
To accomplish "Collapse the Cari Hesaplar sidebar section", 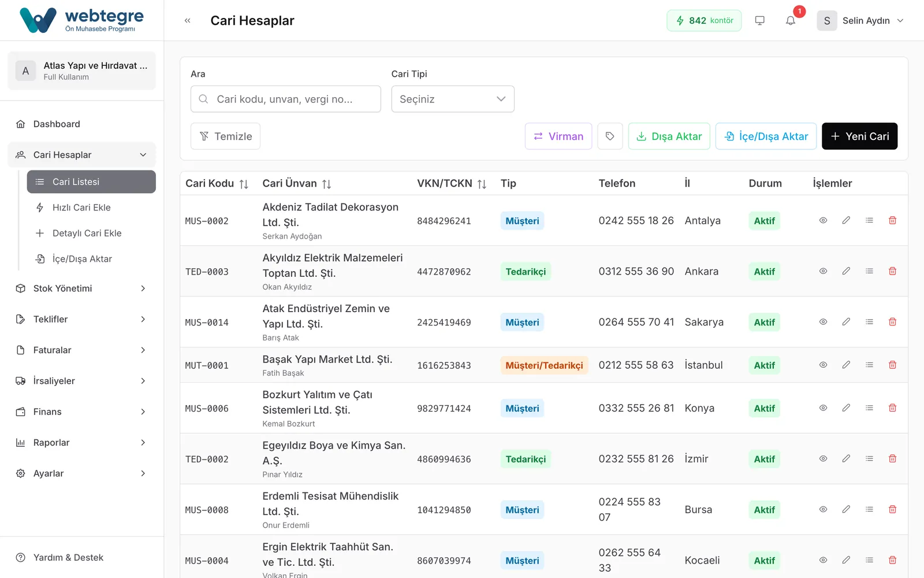I will [x=82, y=155].
